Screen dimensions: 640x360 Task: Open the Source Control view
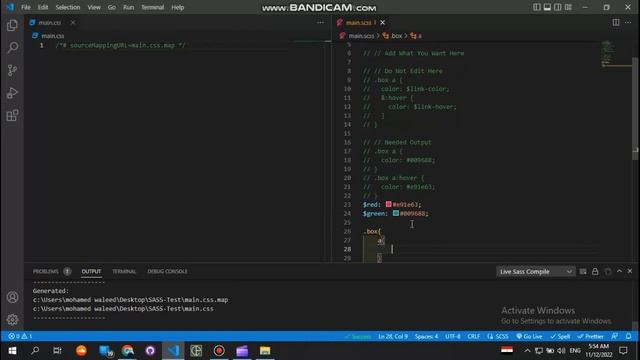[x=12, y=70]
